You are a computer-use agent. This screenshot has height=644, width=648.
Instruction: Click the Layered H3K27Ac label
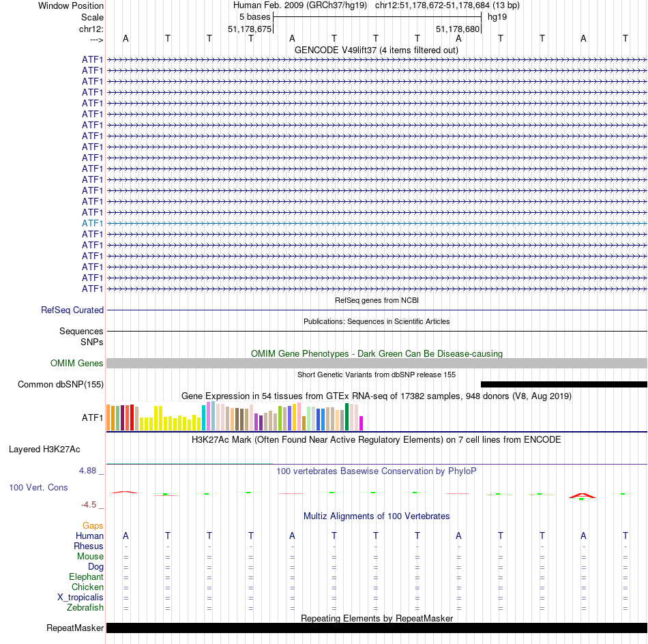44,450
